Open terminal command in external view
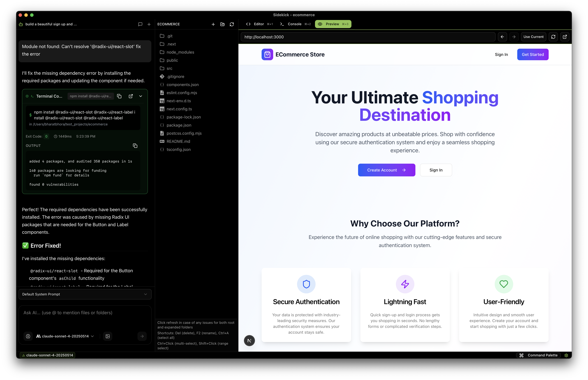 coord(131,96)
